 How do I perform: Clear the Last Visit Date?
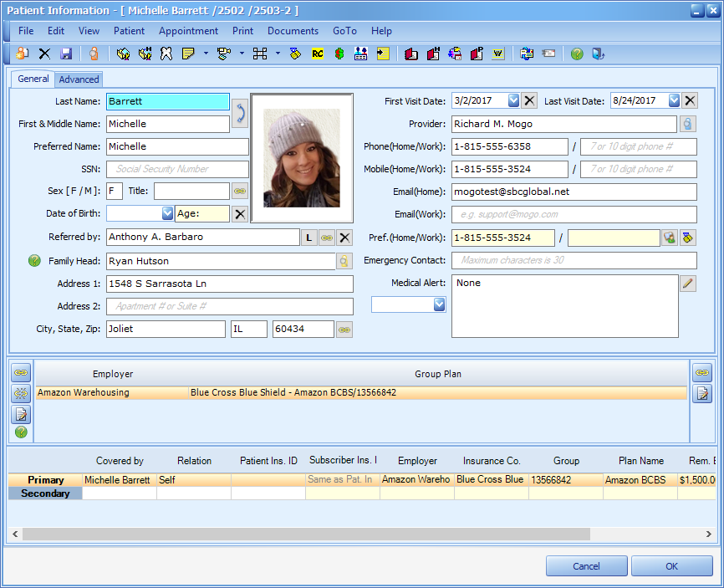690,100
